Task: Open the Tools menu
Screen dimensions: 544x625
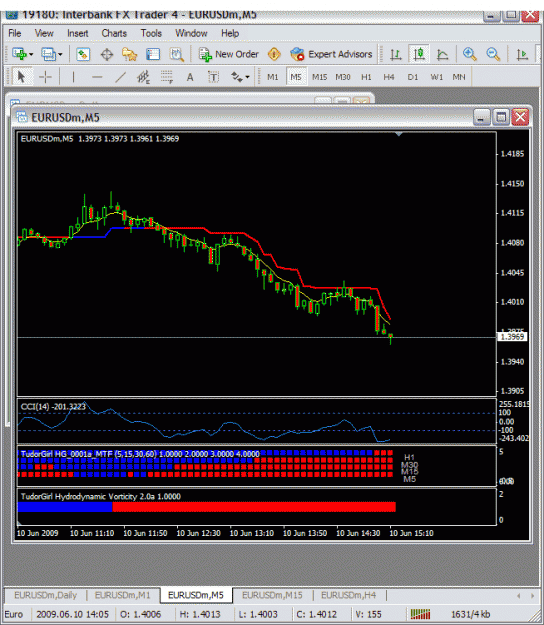Action: point(151,33)
